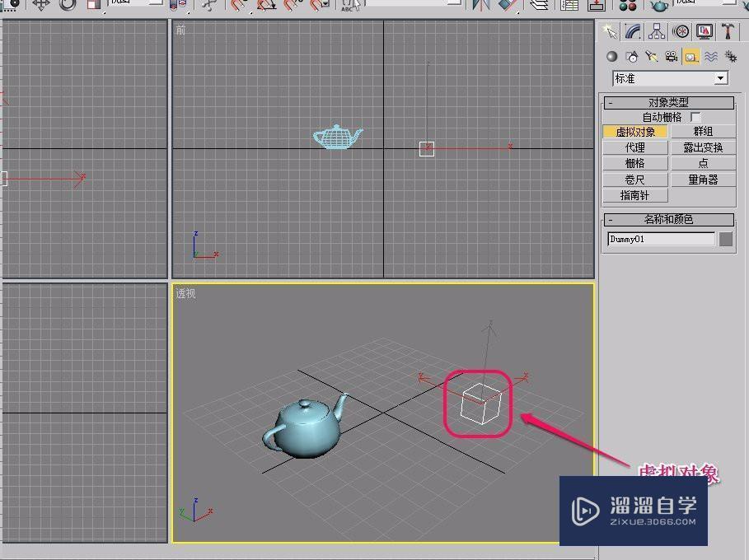Open the object color swatch
Image resolution: width=749 pixels, height=560 pixels.
726,239
